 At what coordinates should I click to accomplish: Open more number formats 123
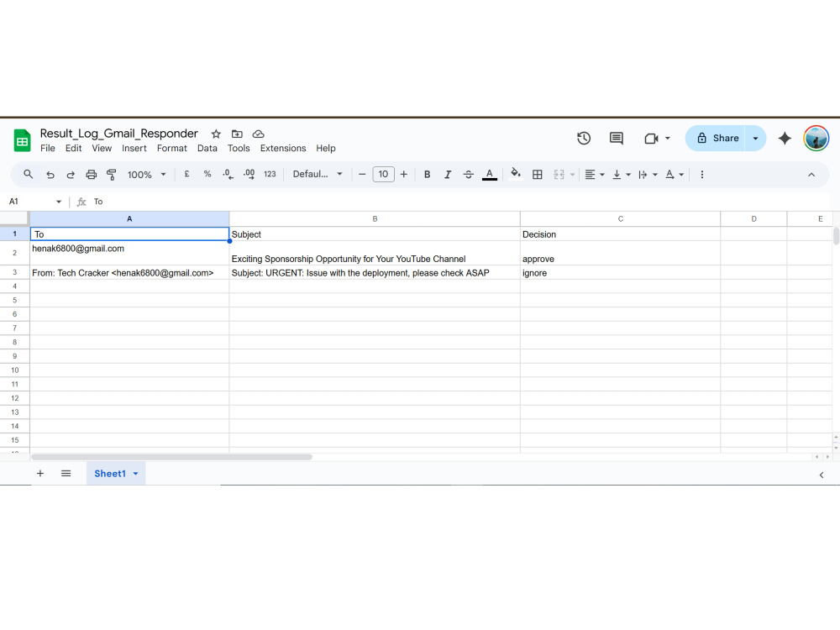pos(270,174)
